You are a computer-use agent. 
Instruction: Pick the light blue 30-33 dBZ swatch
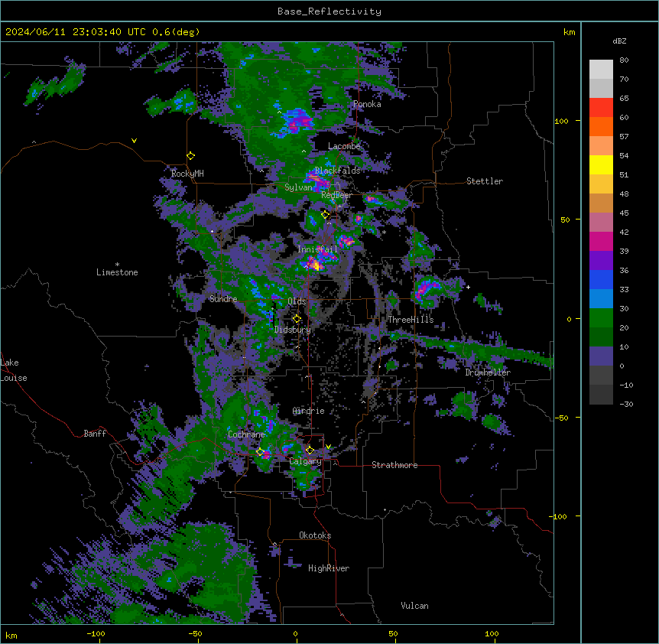tap(601, 299)
